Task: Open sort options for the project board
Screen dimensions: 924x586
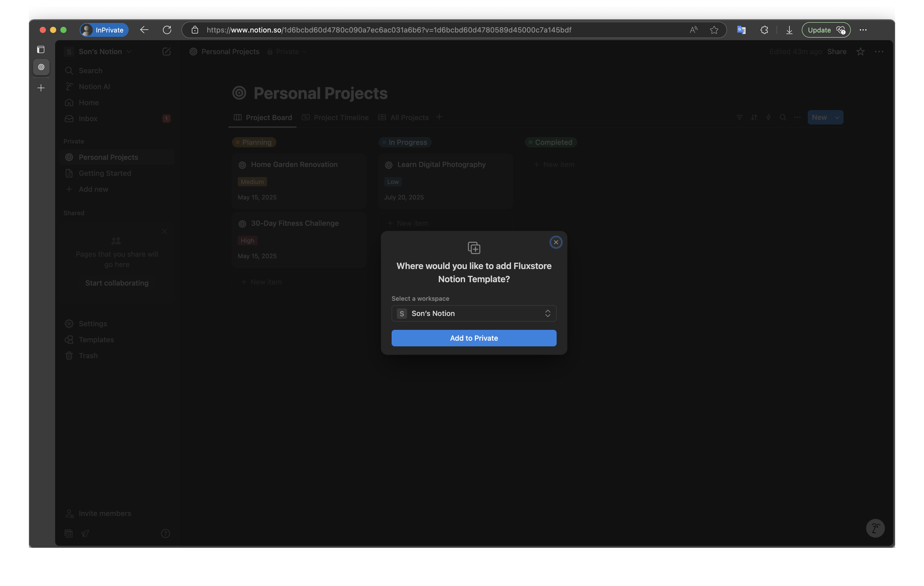Action: [754, 117]
